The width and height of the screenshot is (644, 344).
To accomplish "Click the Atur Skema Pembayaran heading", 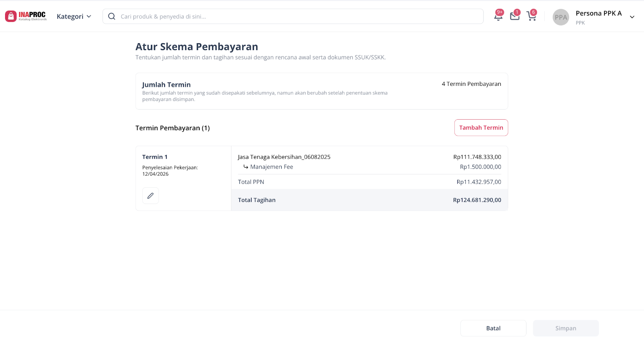I will coord(197,47).
